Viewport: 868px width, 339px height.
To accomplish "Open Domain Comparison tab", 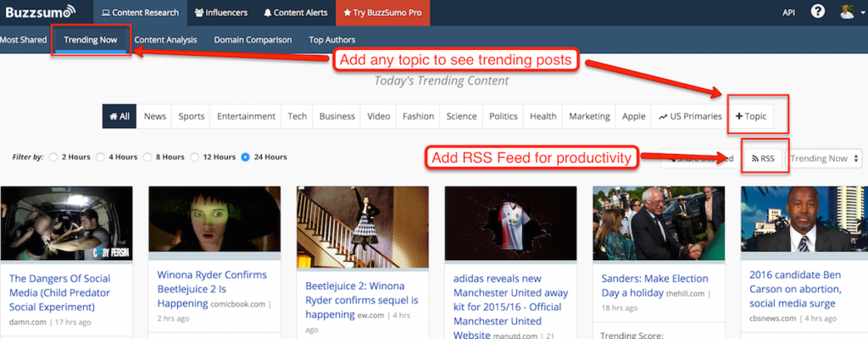I will tap(253, 40).
